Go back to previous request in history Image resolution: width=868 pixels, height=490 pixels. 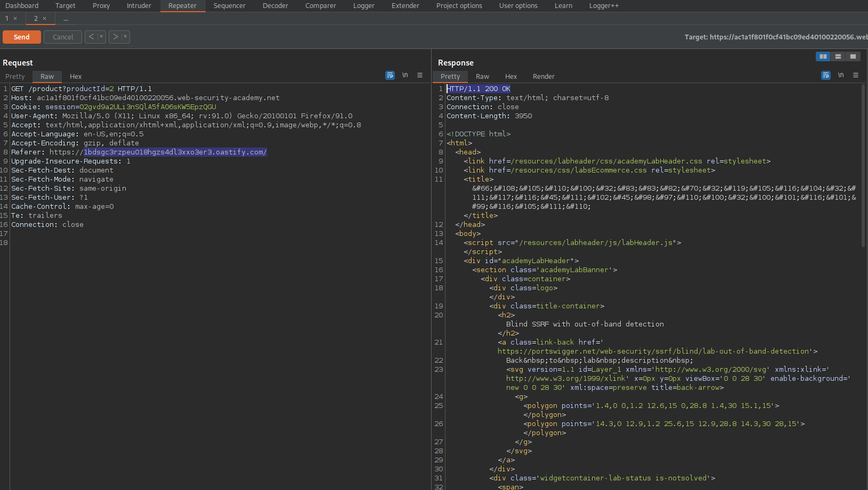(92, 37)
